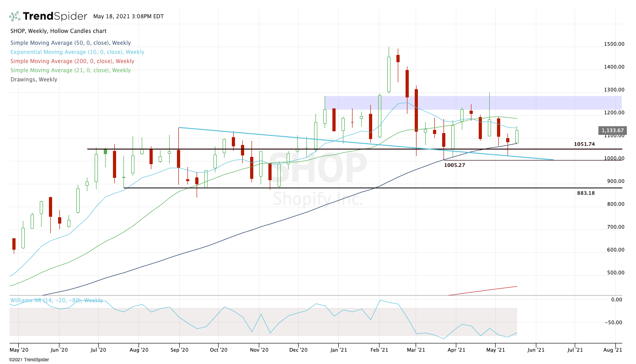
Task: Click the May '21 date axis label
Action: pyautogui.click(x=495, y=350)
